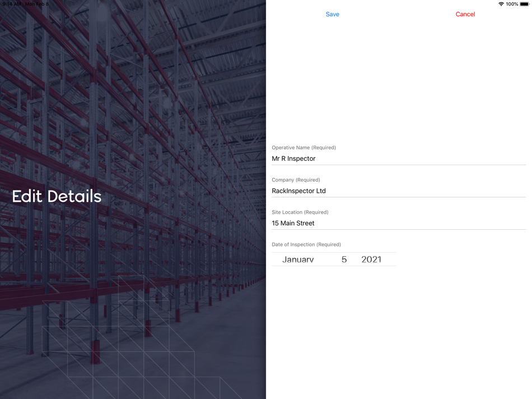Tap the Edit Details heading

pyautogui.click(x=57, y=196)
